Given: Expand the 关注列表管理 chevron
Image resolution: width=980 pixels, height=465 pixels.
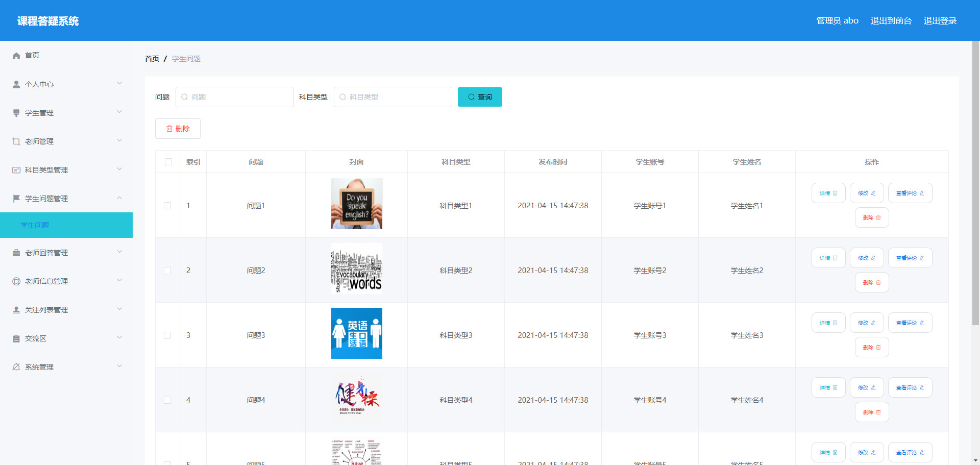Looking at the screenshot, I should 119,309.
